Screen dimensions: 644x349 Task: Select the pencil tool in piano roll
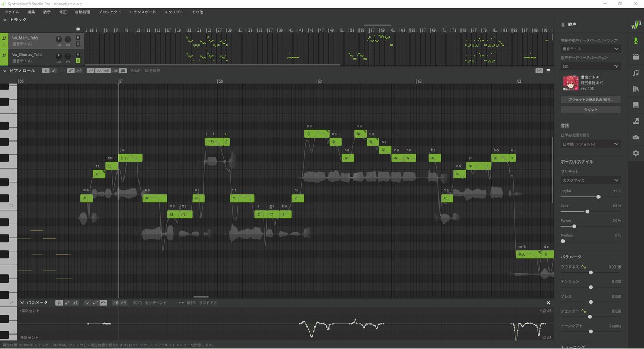(54, 71)
